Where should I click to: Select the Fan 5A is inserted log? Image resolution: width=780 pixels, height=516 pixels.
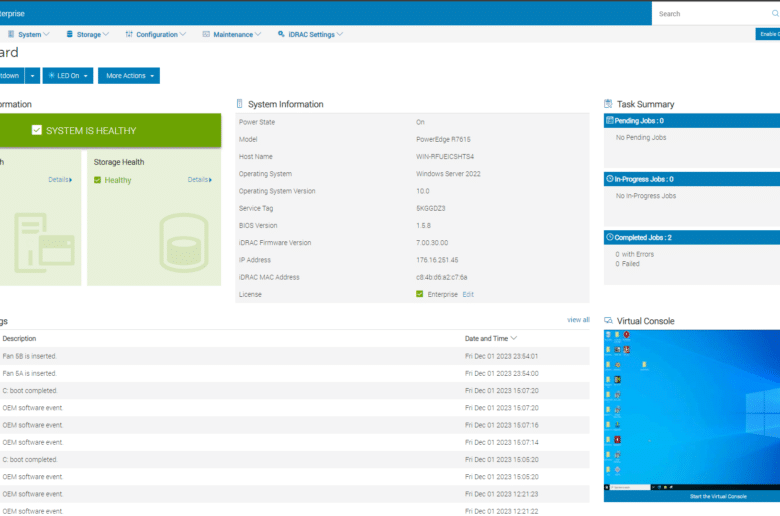[x=294, y=373]
